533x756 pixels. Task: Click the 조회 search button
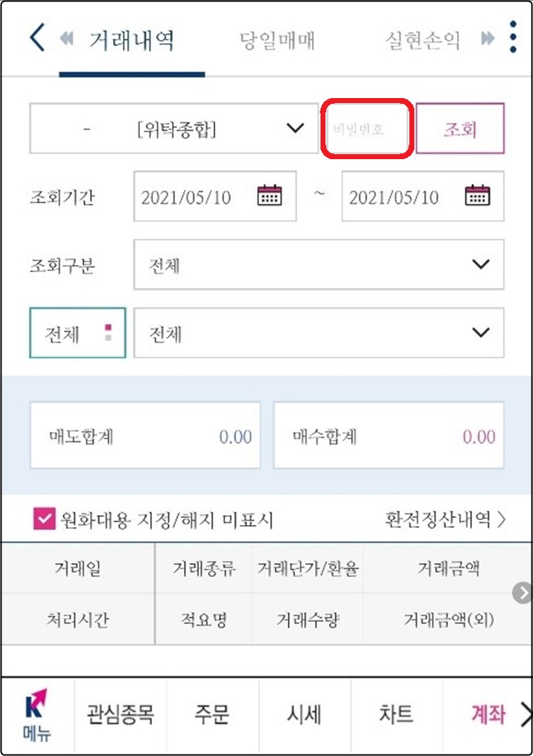(461, 129)
